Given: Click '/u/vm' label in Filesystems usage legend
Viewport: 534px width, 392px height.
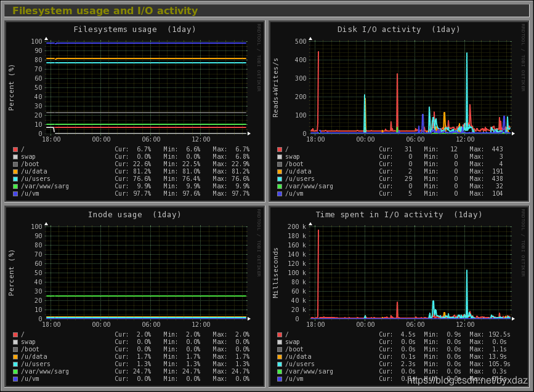Looking at the screenshot, I should tap(30, 194).
